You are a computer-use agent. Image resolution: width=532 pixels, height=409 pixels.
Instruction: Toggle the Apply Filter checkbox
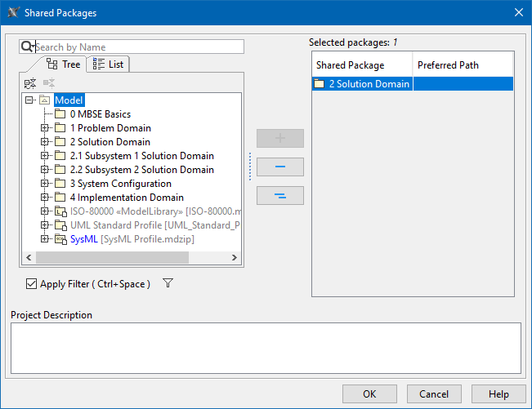tap(32, 284)
